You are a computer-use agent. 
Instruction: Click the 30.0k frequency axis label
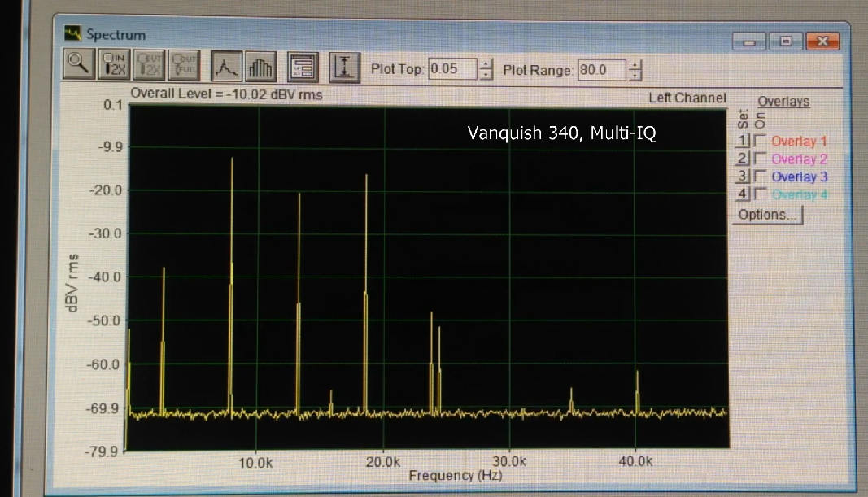pyautogui.click(x=508, y=461)
